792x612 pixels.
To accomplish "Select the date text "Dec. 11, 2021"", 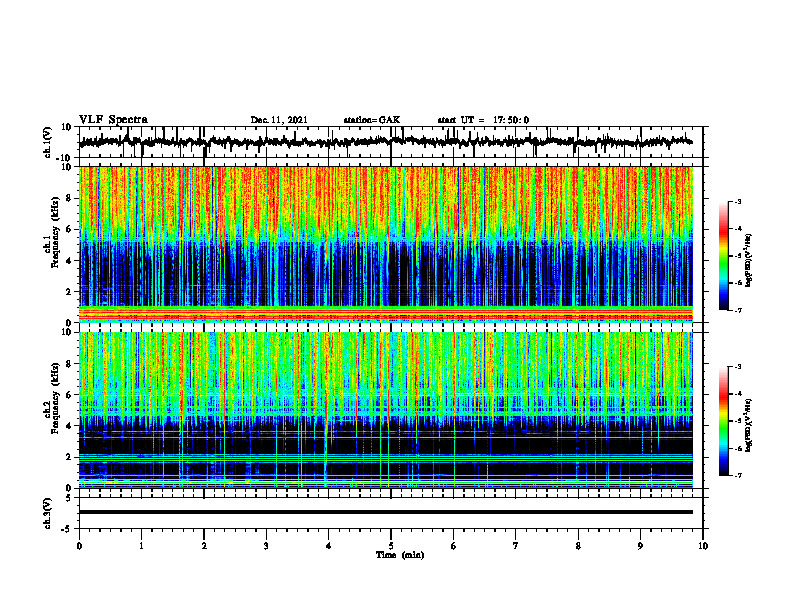I will [279, 120].
